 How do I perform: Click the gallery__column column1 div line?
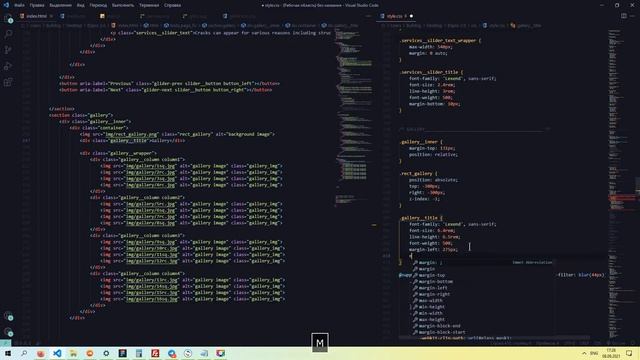coord(138,160)
